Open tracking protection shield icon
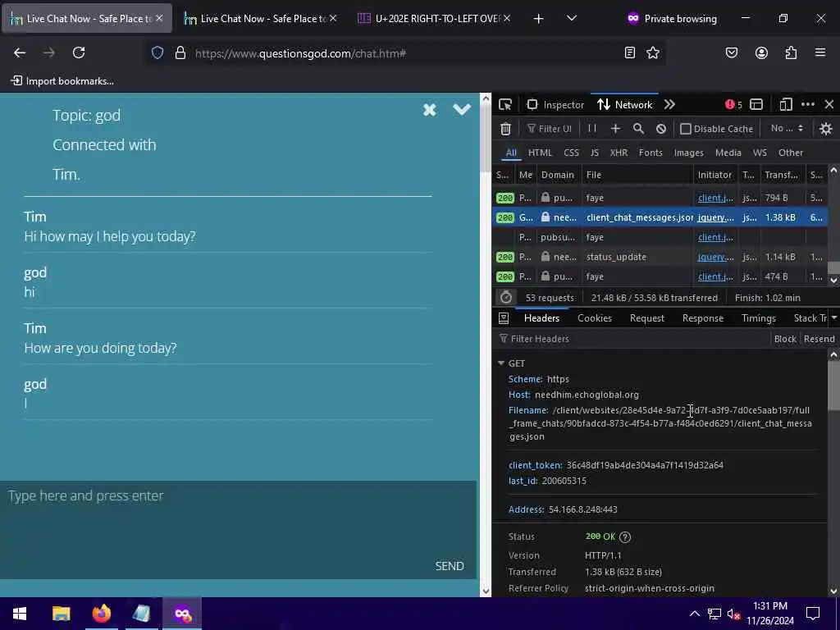Viewport: 840px width, 630px height. tap(157, 52)
